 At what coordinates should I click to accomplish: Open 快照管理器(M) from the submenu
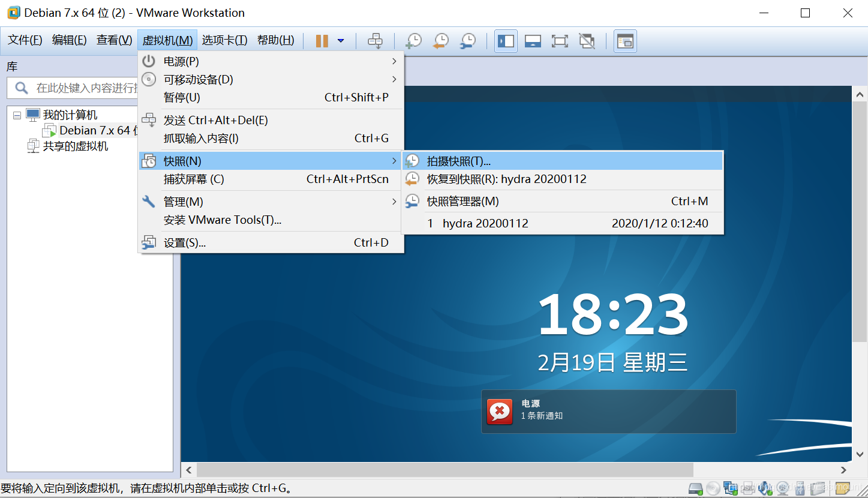click(x=563, y=201)
